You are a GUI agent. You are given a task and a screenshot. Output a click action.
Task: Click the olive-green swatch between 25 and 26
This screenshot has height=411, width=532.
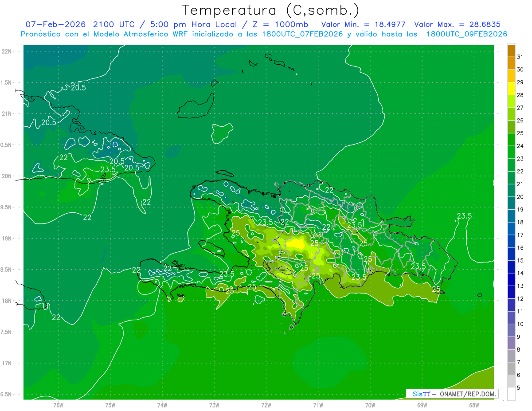[x=511, y=127]
